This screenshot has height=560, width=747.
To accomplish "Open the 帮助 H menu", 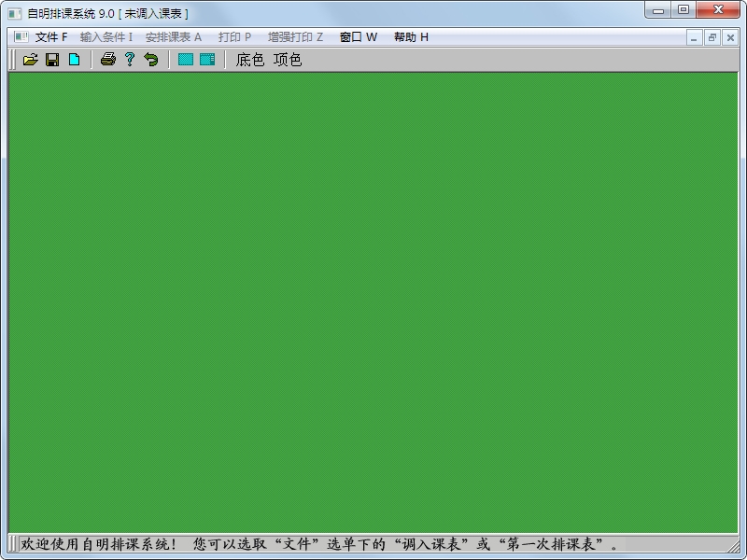I will 411,37.
